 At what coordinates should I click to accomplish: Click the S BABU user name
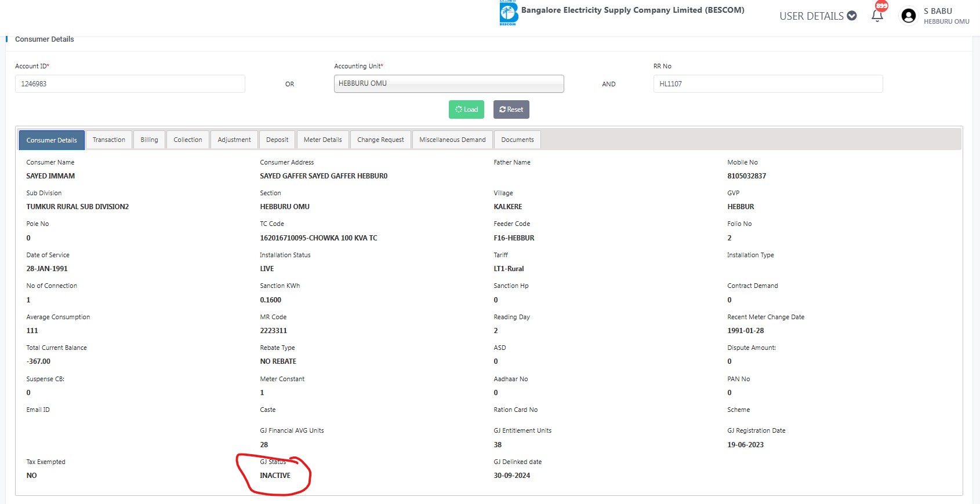(938, 11)
